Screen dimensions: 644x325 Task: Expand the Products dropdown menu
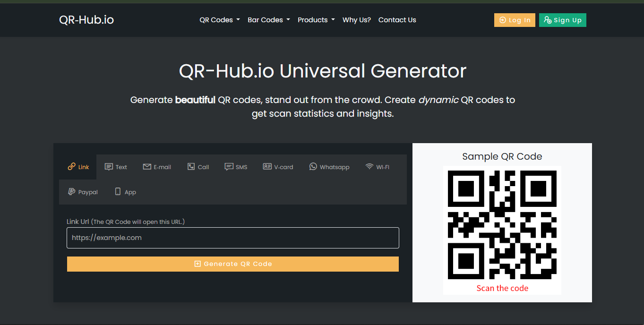click(316, 20)
